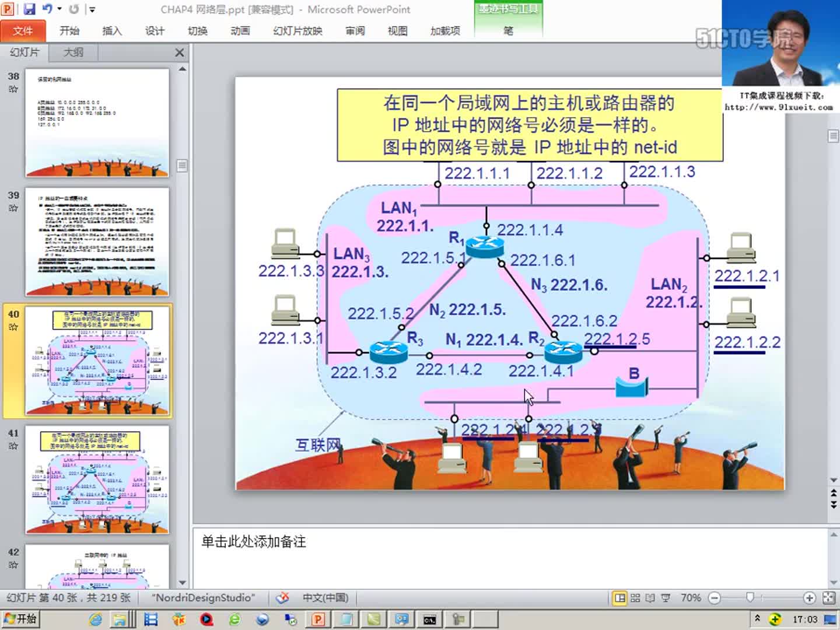This screenshot has height=630, width=840.
Task: Click the zoom slider handle
Action: (750, 597)
